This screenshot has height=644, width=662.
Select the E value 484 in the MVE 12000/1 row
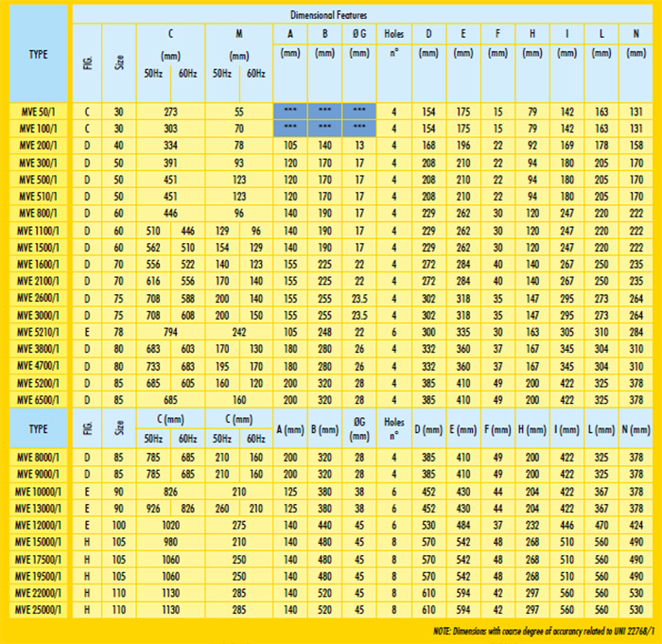click(x=463, y=526)
